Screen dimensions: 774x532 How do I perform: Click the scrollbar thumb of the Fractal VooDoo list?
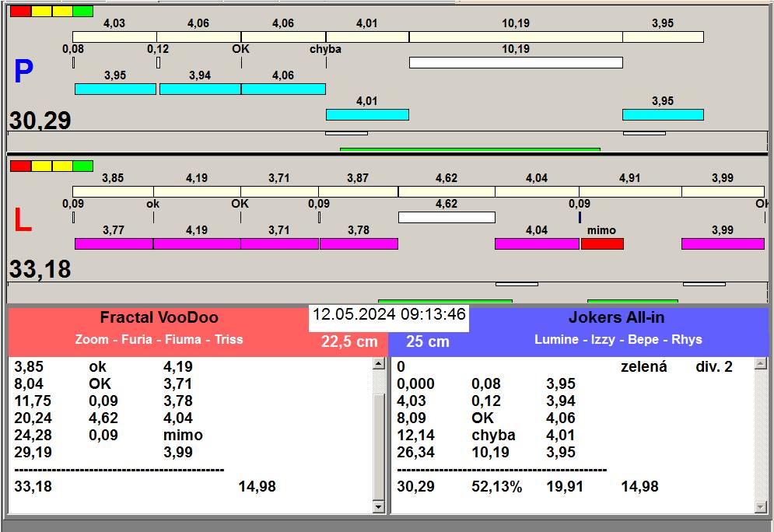point(379,447)
